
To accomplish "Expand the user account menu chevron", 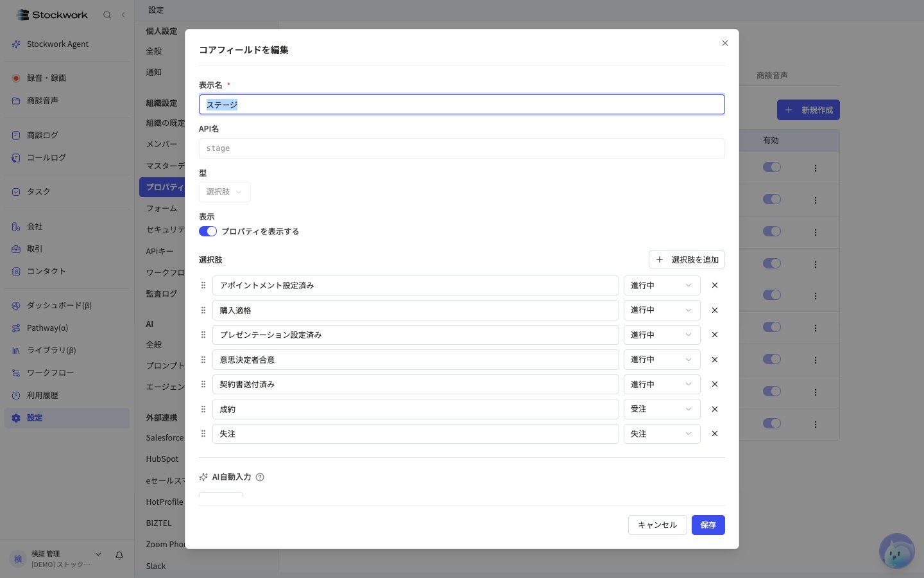I will (x=98, y=554).
